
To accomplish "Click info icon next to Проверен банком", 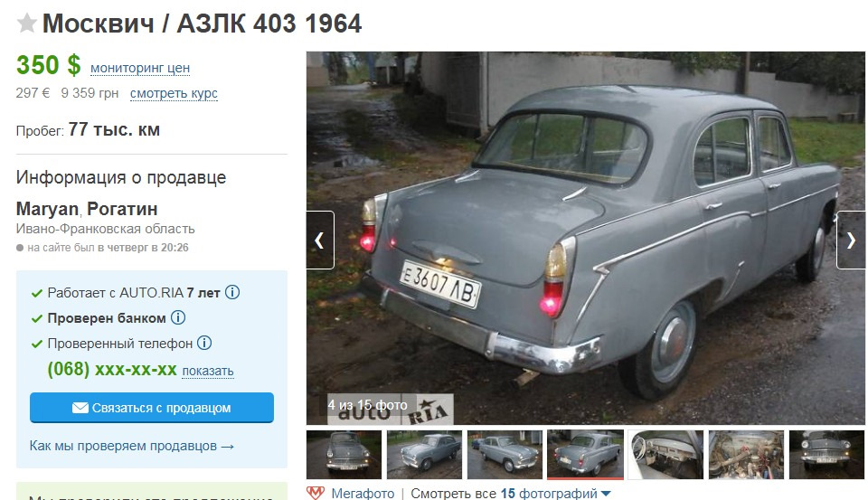I will (x=178, y=317).
